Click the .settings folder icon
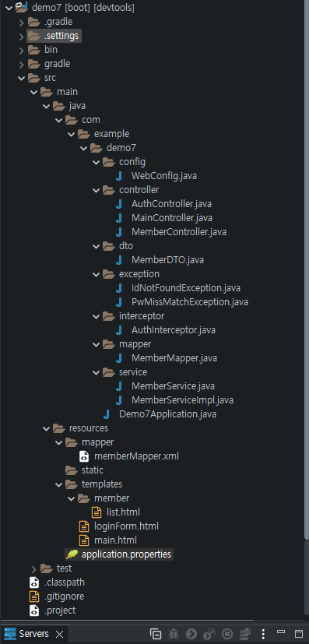Screen dimensions: 309x644 [34, 36]
